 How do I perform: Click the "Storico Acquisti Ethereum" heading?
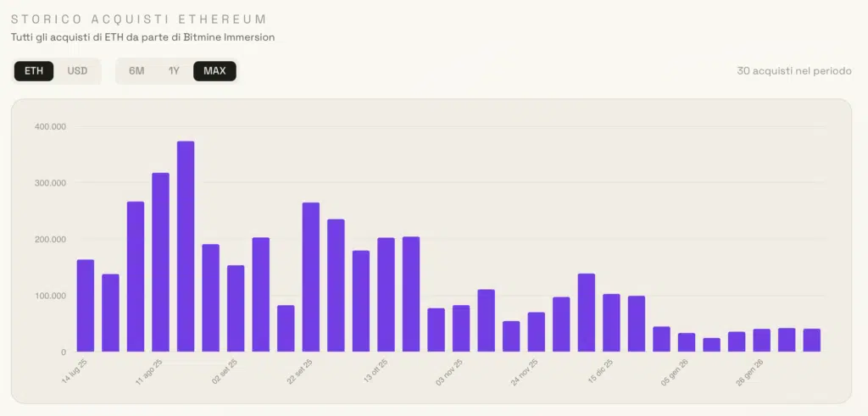138,19
